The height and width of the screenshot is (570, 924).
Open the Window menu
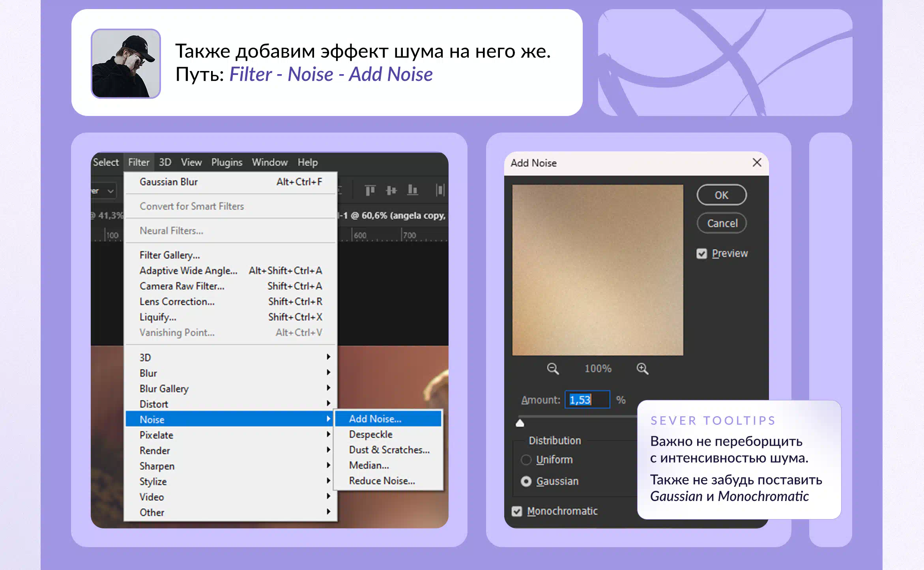point(269,162)
